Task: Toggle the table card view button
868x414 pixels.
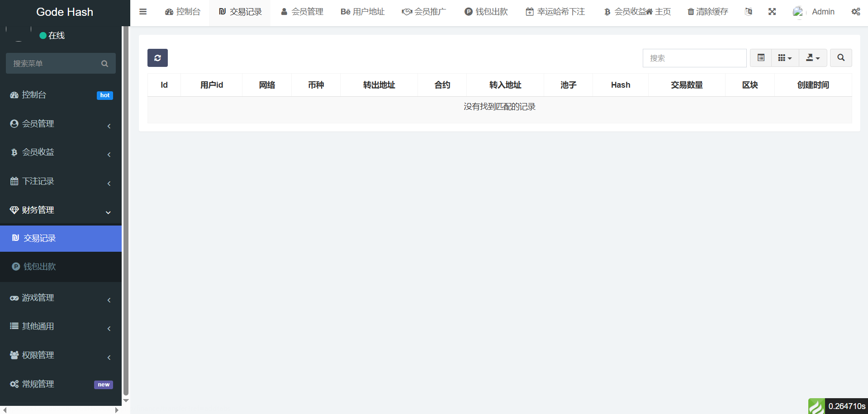Action: [x=761, y=58]
